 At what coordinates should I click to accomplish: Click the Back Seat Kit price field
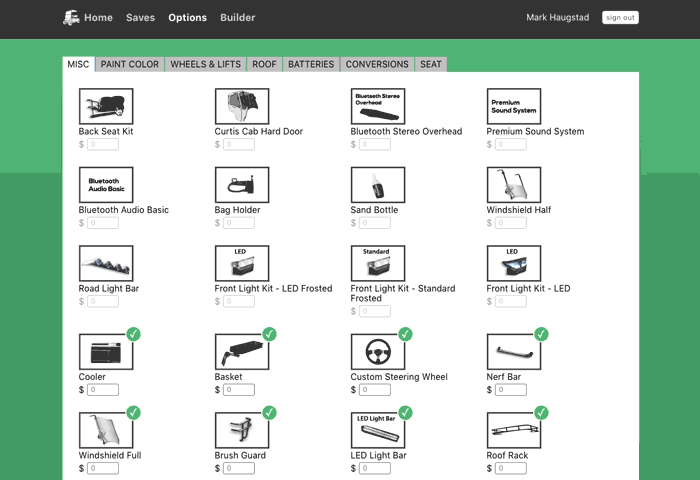coord(103,144)
